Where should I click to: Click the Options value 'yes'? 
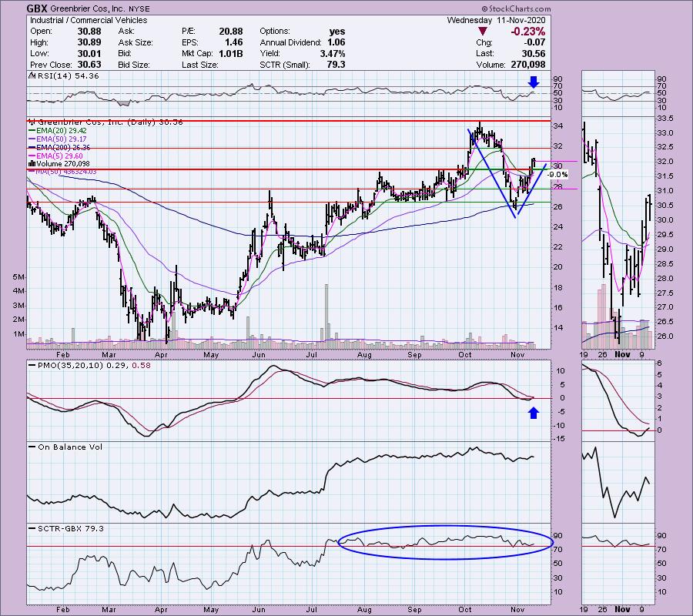[337, 32]
